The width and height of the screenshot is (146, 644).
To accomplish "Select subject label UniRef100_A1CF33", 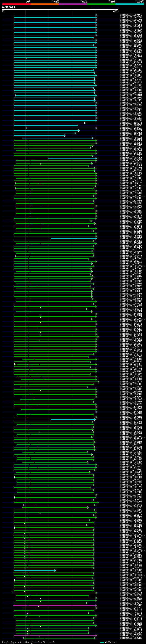I will pos(131,377).
